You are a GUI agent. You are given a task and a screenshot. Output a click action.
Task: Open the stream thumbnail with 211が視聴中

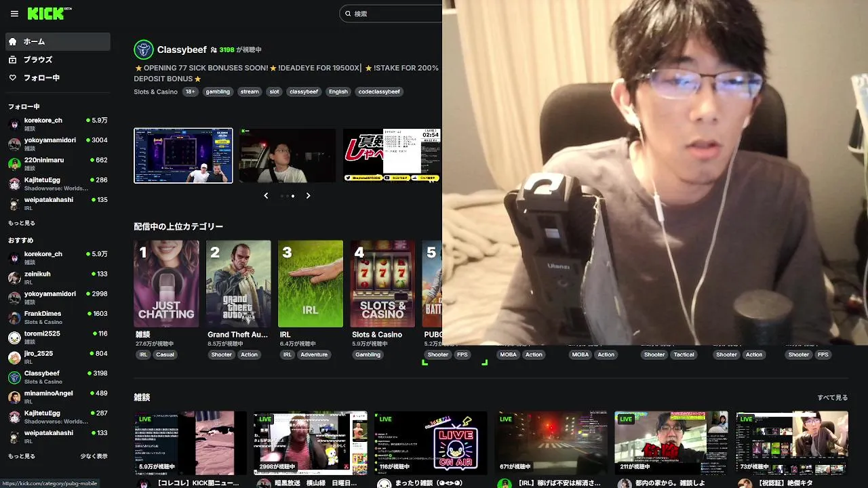pos(671,443)
